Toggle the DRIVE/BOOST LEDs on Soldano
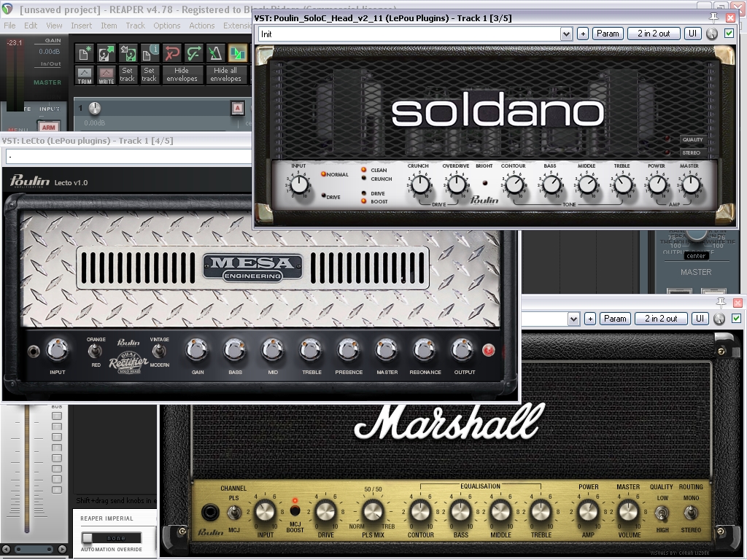 [x=364, y=197]
